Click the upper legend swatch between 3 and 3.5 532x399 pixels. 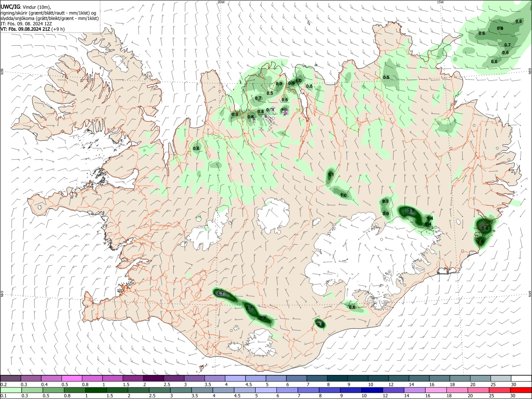point(194,378)
